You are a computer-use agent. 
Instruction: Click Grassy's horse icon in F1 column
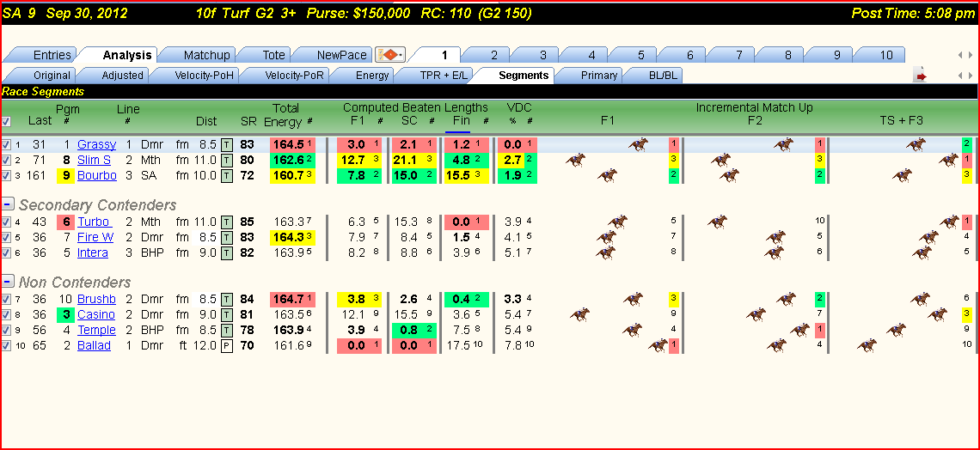639,145
